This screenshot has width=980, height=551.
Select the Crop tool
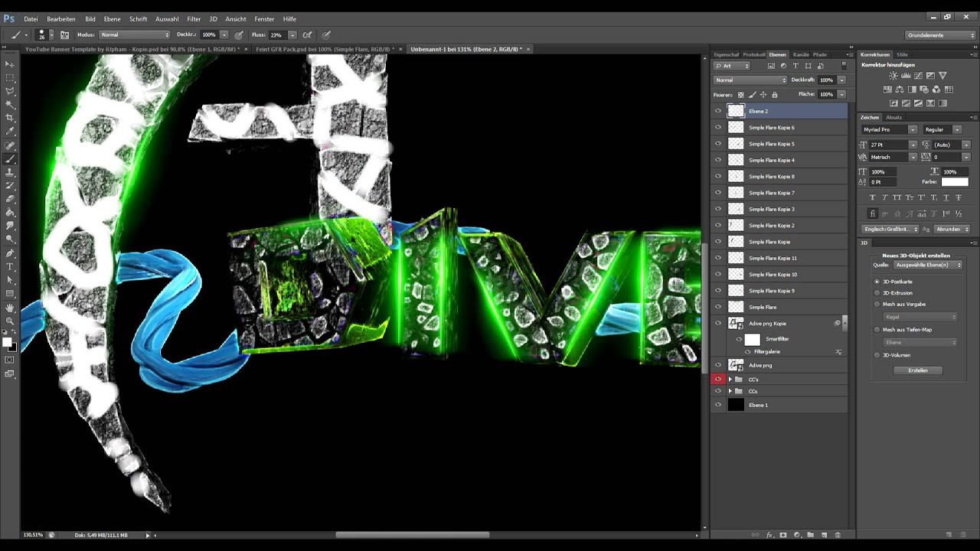click(x=10, y=118)
